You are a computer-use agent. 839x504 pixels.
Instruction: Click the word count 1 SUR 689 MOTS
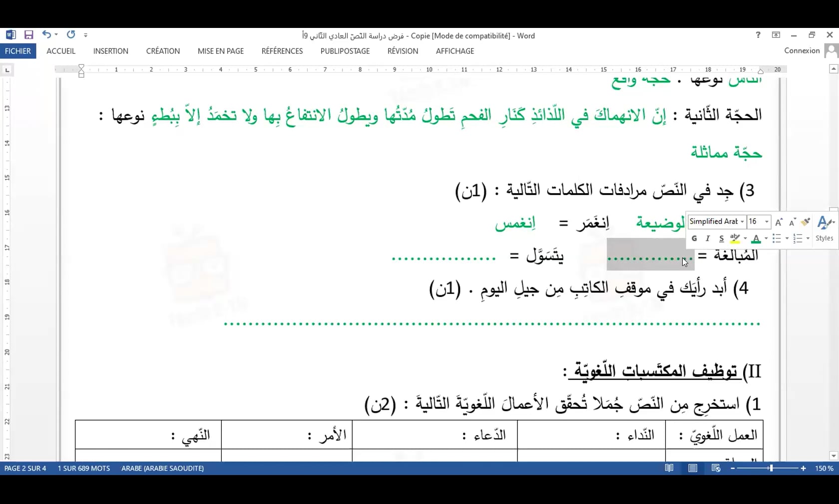pyautogui.click(x=84, y=468)
